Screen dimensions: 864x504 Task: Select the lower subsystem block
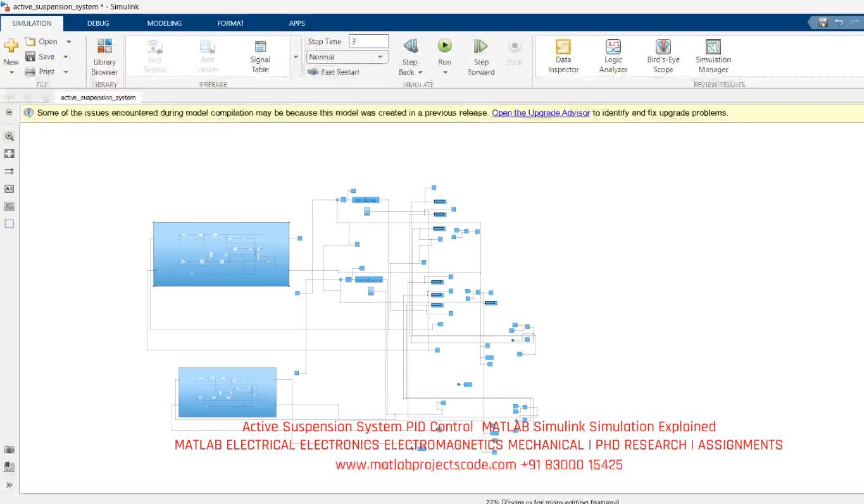tap(227, 392)
